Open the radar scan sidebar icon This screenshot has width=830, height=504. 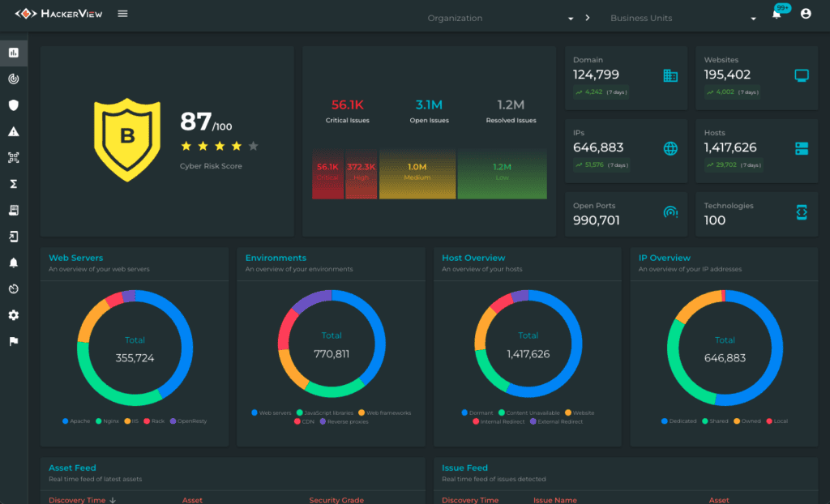click(x=14, y=79)
